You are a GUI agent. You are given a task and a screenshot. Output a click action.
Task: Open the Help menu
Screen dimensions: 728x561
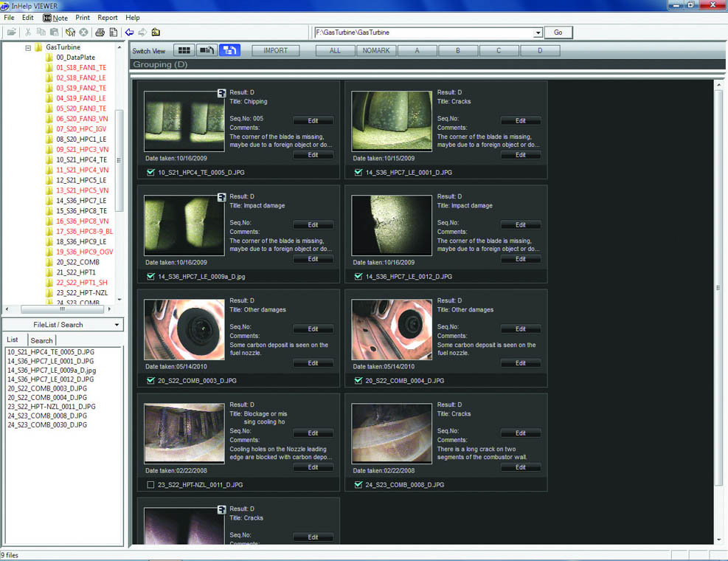[132, 18]
